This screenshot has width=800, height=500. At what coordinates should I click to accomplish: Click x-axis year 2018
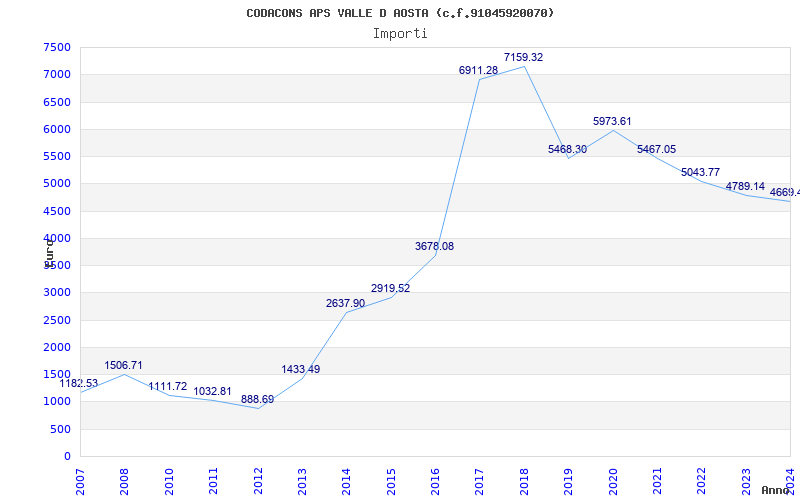[524, 481]
